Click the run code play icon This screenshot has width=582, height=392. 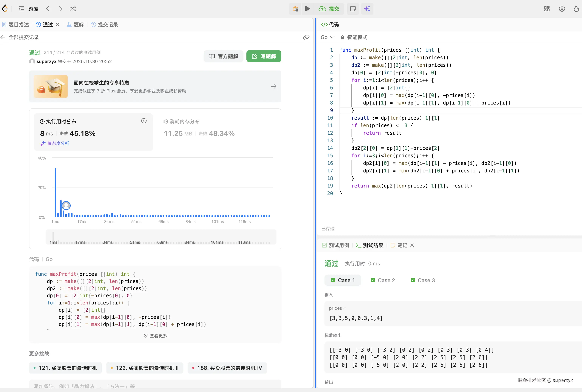click(x=307, y=9)
